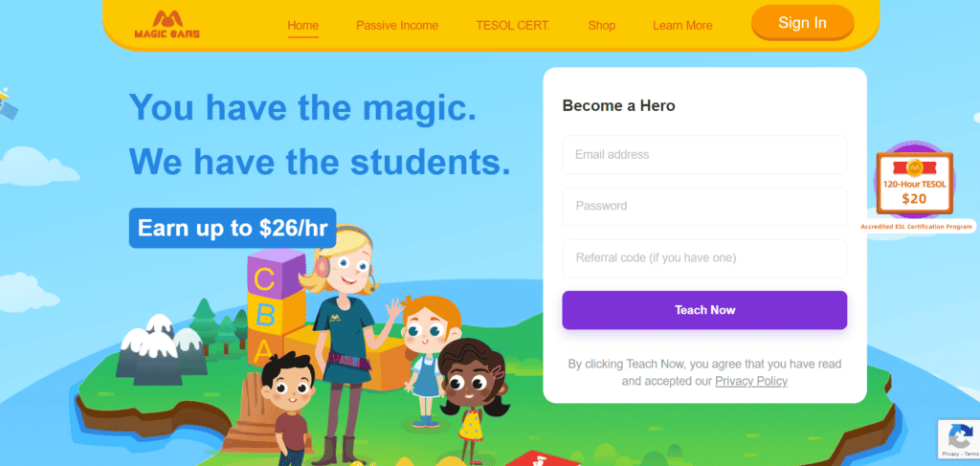Focus the Email address field
Image resolution: width=980 pixels, height=466 pixels.
point(704,154)
